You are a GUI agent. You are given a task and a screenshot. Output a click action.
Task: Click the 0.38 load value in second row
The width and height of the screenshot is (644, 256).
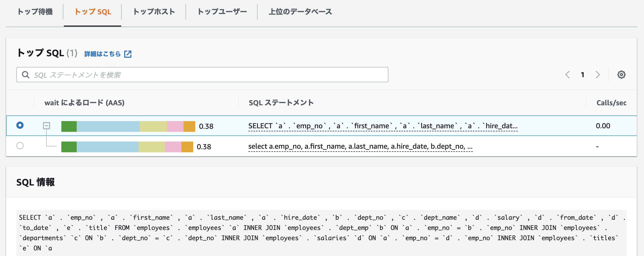pos(204,147)
